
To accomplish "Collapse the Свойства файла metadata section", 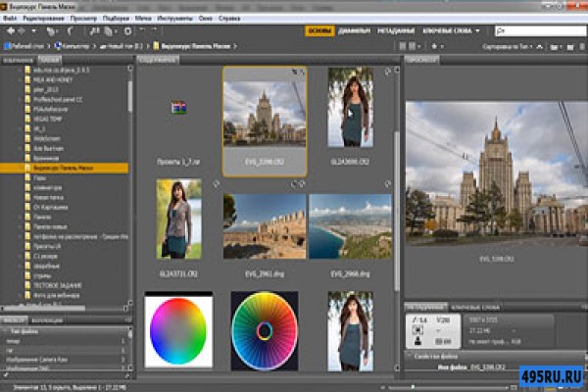I will [x=410, y=356].
